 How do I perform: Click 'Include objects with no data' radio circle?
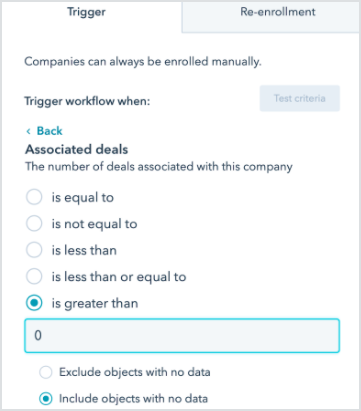click(46, 399)
